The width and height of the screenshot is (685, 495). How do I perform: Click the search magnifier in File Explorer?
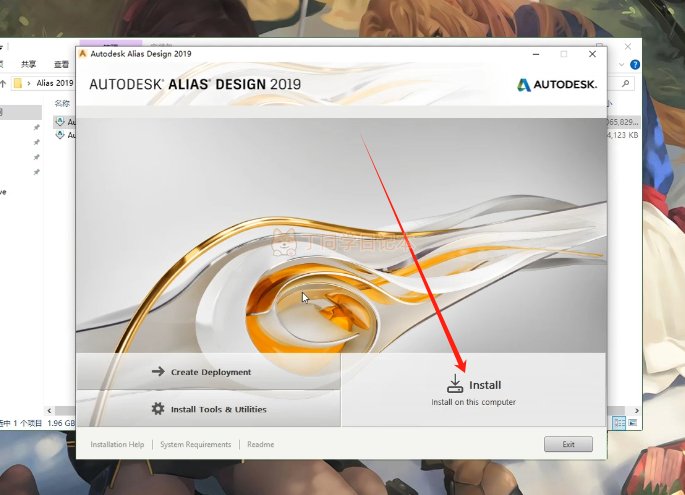[626, 83]
